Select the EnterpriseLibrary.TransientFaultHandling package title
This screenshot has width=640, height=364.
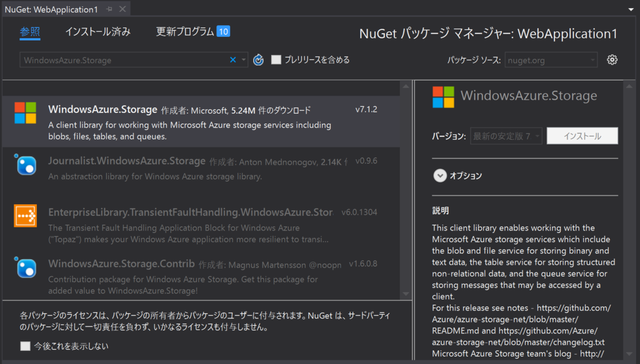191,212
